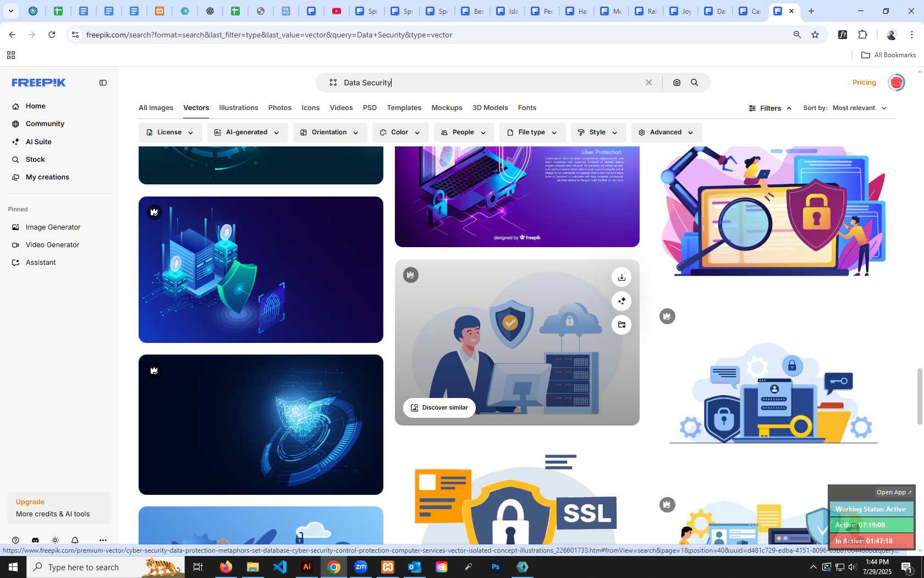The width and height of the screenshot is (924, 578).
Task: Open the glowing blue shield thumbnail
Action: (x=261, y=424)
